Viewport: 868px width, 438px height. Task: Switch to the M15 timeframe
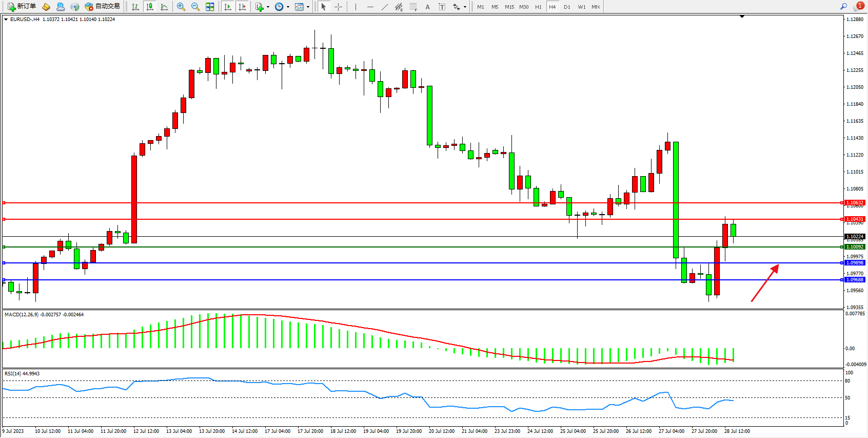click(x=509, y=7)
